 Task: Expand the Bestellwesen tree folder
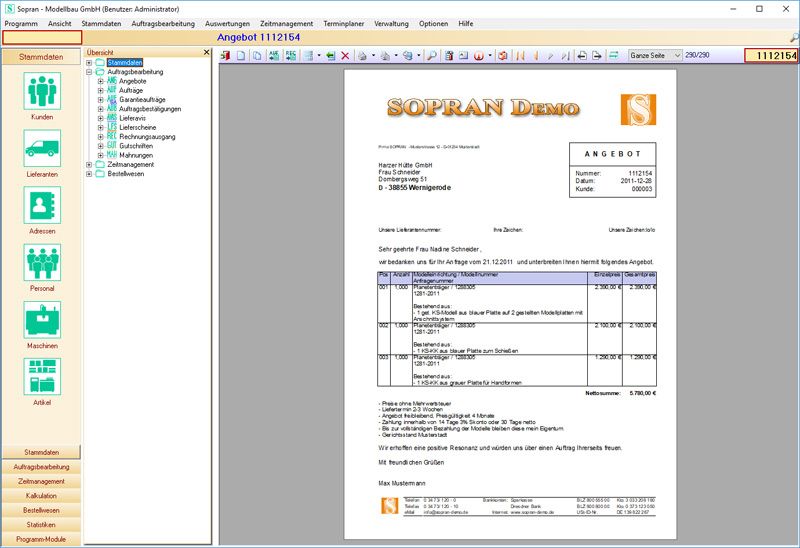click(x=89, y=173)
